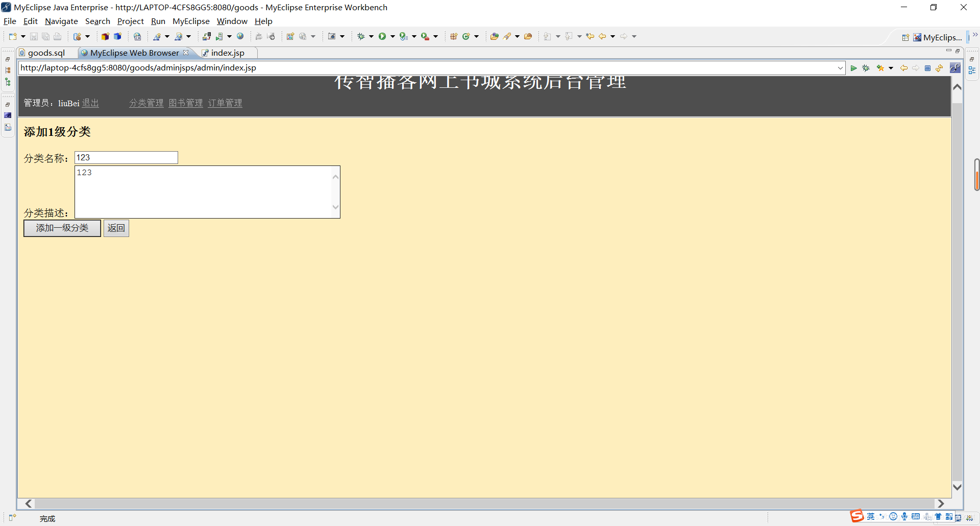980x526 pixels.
Task: Open the Window menu
Action: tap(232, 21)
